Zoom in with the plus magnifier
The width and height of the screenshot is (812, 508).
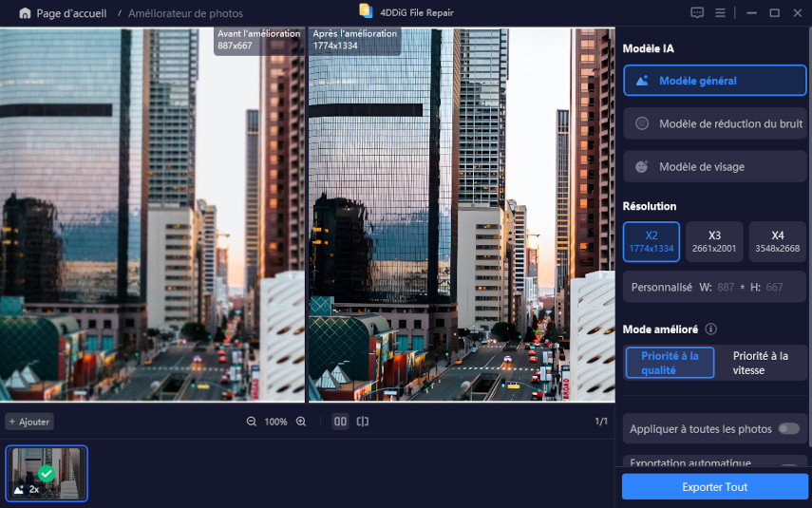301,422
